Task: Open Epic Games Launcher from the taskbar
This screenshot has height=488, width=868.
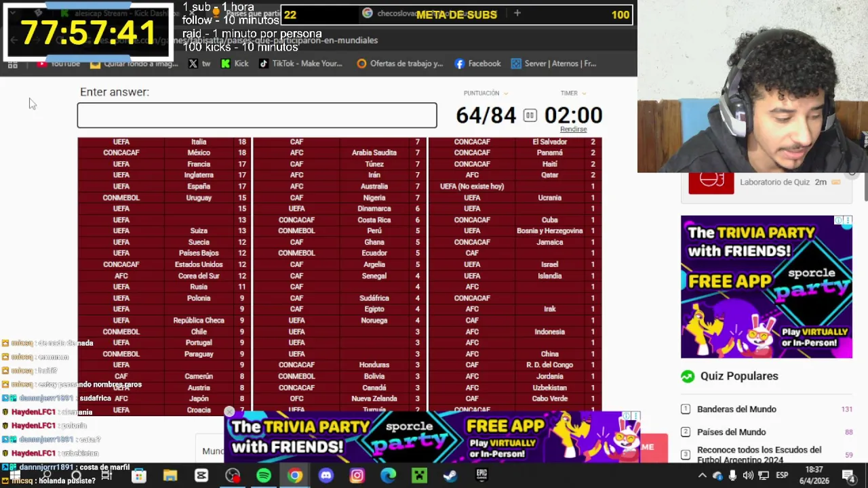Action: (x=481, y=476)
